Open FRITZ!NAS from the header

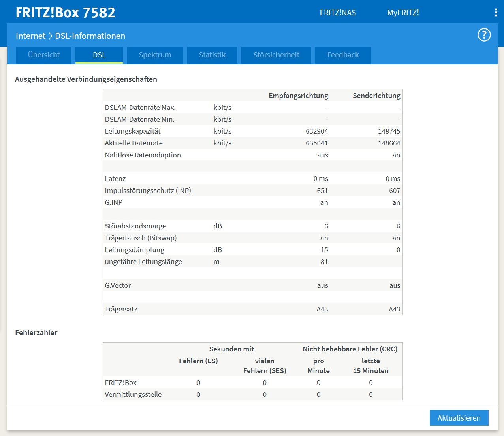[338, 13]
